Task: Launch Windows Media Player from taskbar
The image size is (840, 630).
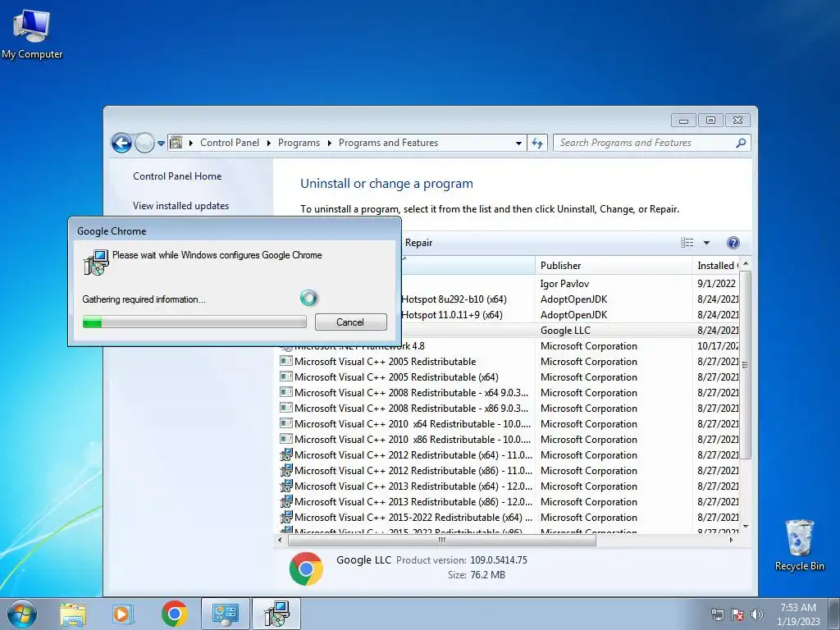Action: click(x=121, y=614)
